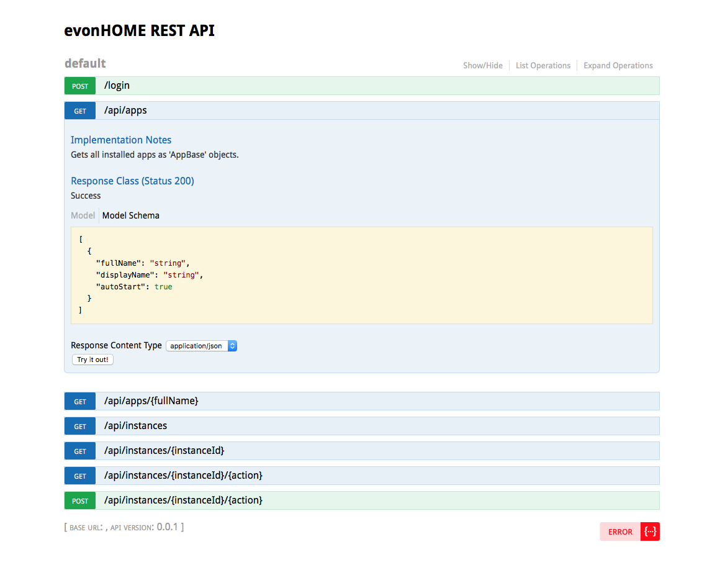Select the Model Schema tab
Screen dimensions: 725x588
(x=130, y=215)
